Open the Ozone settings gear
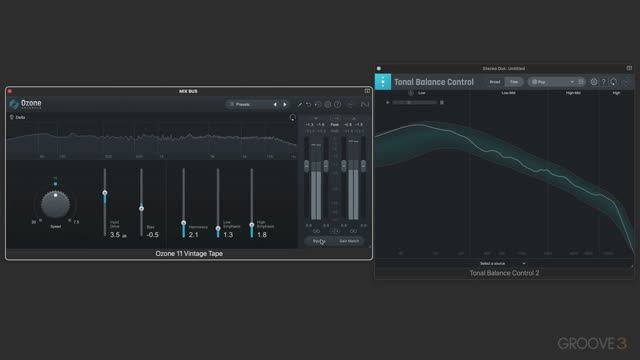Image resolution: width=640 pixels, height=360 pixels. tap(328, 104)
